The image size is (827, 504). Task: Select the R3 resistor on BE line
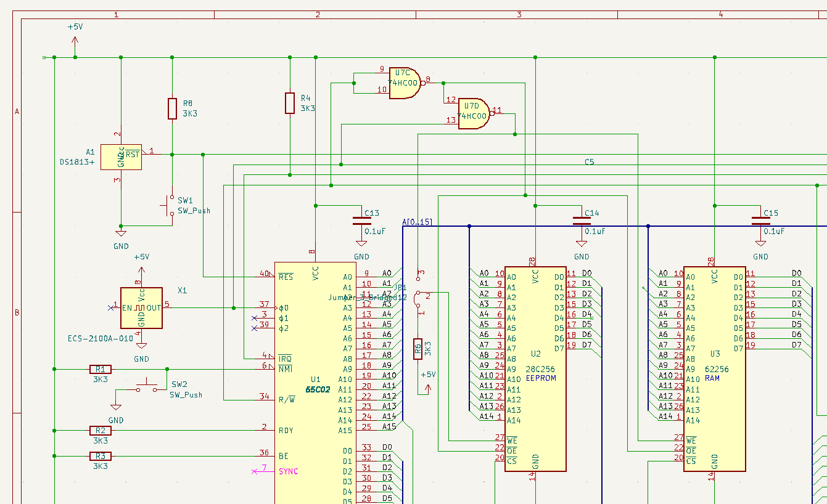[100, 456]
